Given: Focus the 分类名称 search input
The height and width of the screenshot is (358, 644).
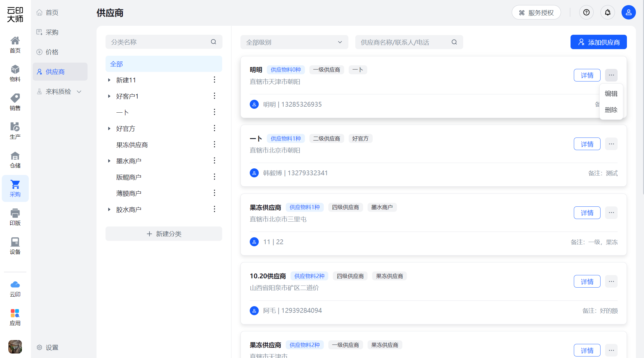Looking at the screenshot, I should [x=164, y=42].
